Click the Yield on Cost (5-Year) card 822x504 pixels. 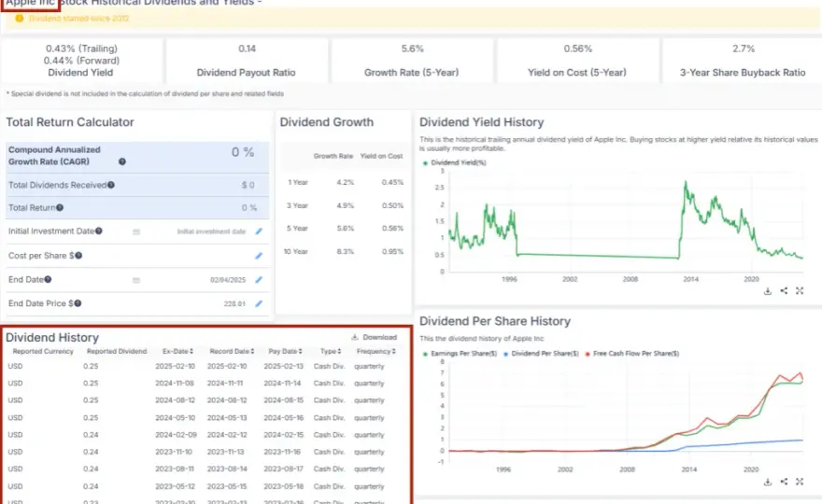[577, 61]
